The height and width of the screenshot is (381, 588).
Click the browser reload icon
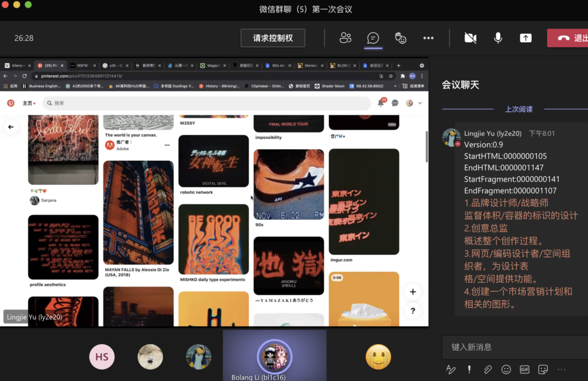24,76
